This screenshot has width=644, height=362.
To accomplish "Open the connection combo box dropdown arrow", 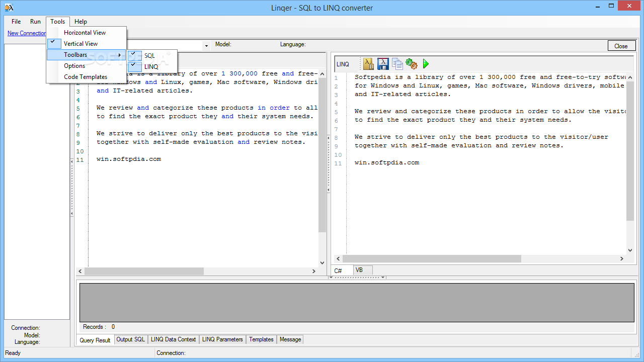I will 206,46.
